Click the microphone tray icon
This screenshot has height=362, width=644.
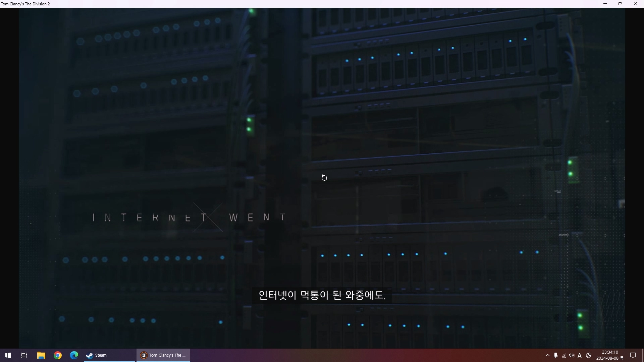[556, 355]
